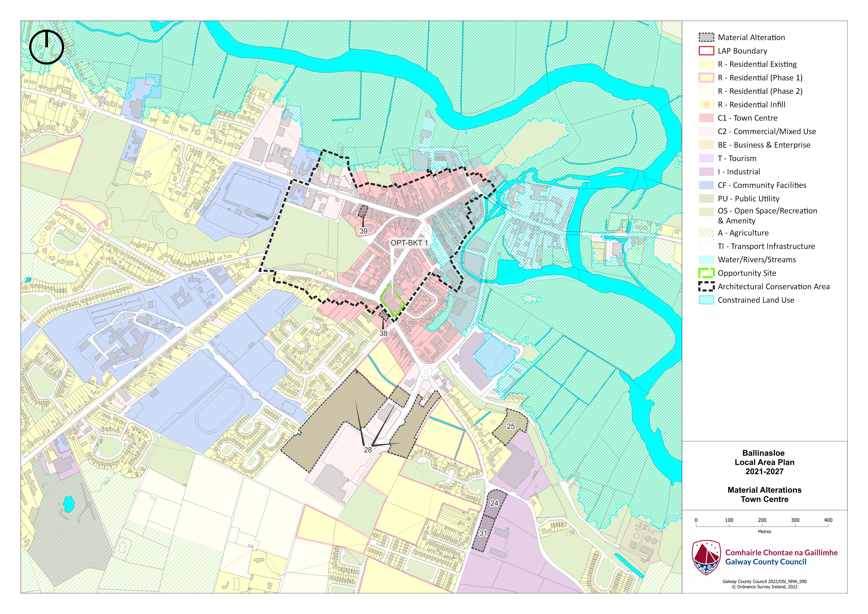Click material alteration label 28 on map
Image resolution: width=868 pixels, height=614 pixels.
click(x=368, y=450)
